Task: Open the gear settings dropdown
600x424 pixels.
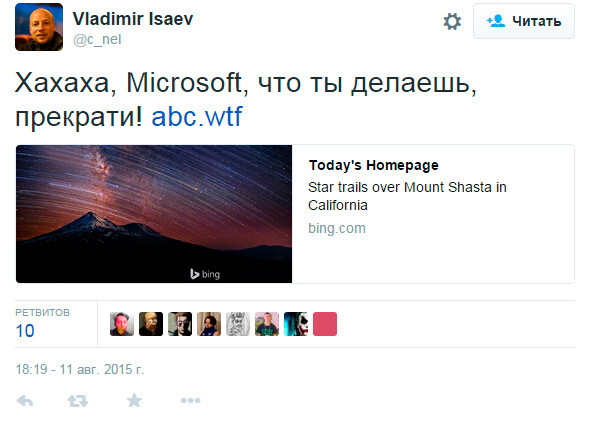Action: click(452, 21)
